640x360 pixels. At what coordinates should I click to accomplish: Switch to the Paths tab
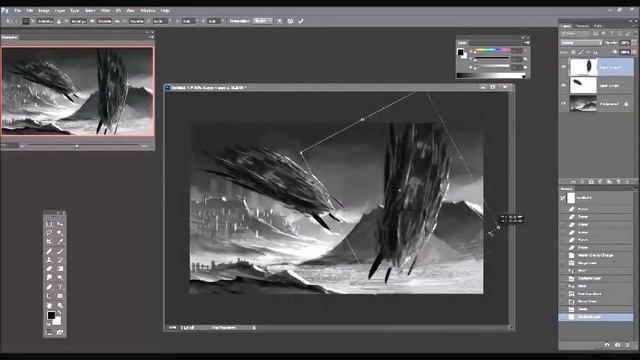[x=598, y=26]
